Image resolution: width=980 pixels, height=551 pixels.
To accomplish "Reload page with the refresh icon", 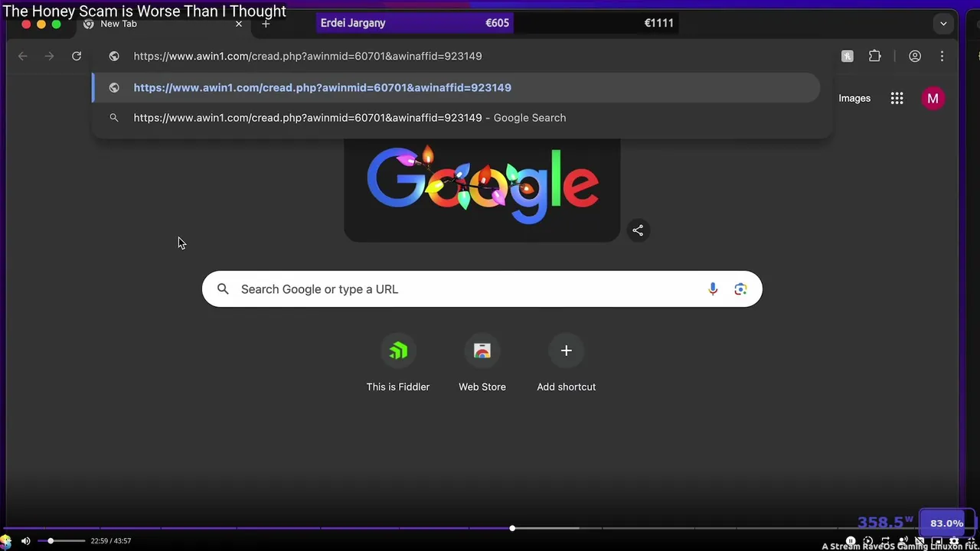I will click(x=77, y=56).
